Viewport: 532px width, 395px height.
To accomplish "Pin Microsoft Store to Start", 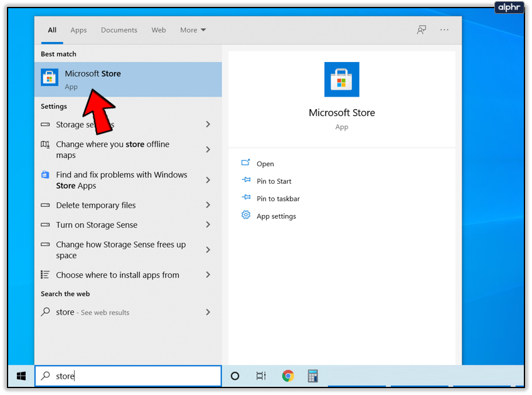I will 274,181.
